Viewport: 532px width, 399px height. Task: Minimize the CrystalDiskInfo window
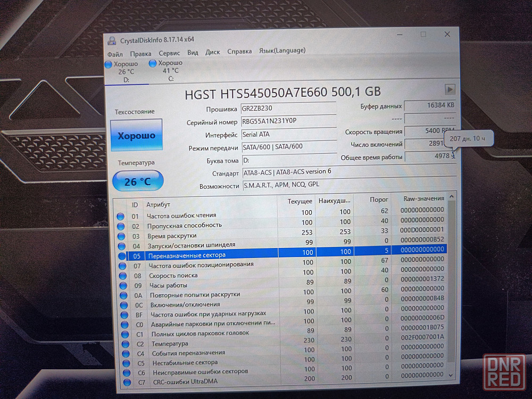click(400, 34)
